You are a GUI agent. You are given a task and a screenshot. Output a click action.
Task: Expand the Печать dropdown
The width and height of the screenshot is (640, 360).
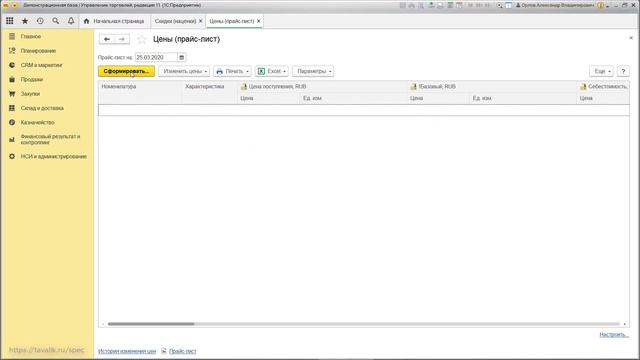click(x=232, y=71)
